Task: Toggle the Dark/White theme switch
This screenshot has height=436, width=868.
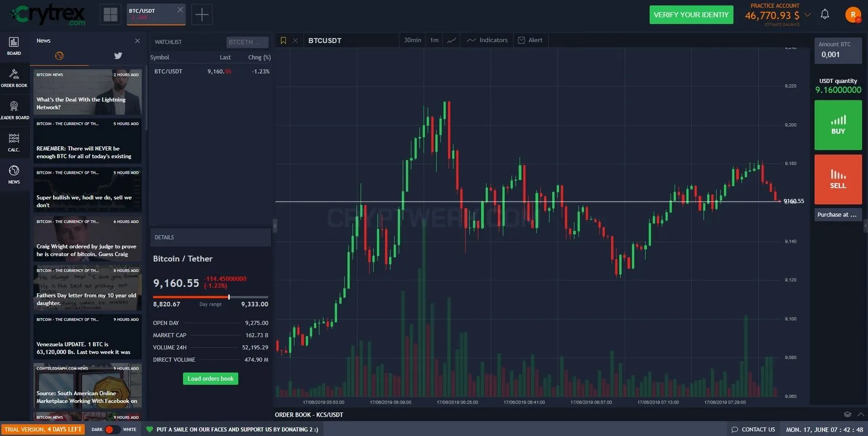Action: pyautogui.click(x=112, y=429)
